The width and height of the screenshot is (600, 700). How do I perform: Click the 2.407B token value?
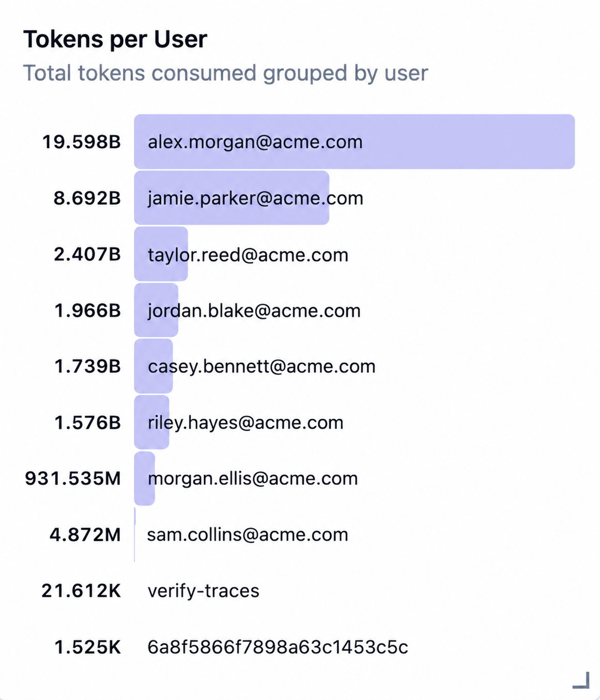tap(87, 254)
